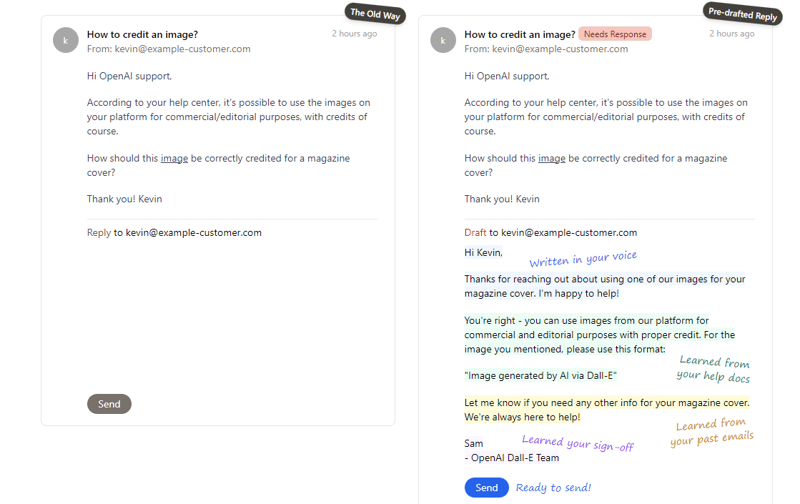Viewport: 800px width, 504px height.
Task: Click the empty reply area in left panel
Action: click(232, 316)
